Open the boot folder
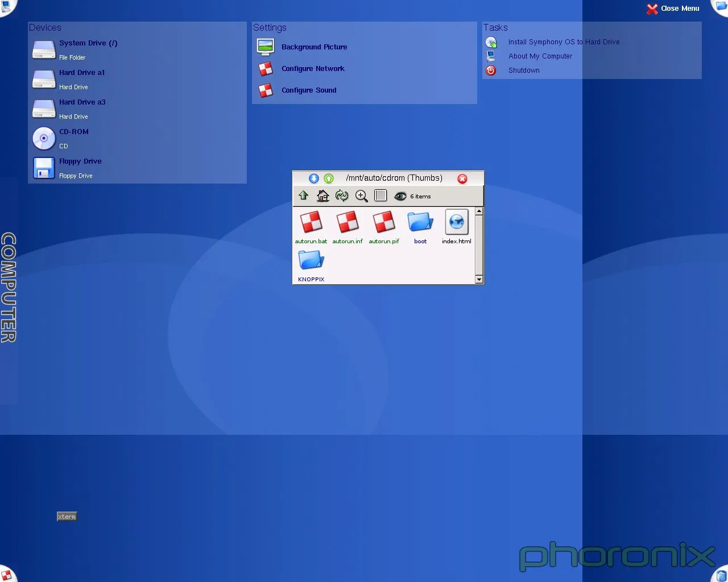This screenshot has height=582, width=728. pos(420,222)
